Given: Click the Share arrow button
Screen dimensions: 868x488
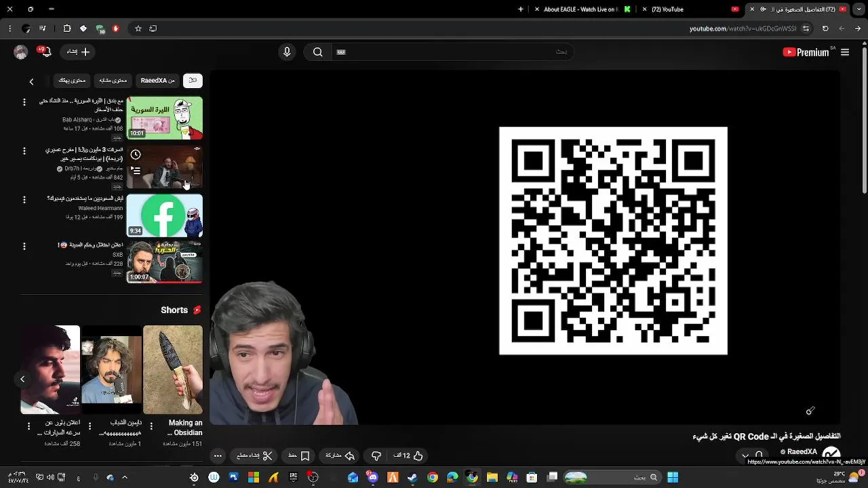Looking at the screenshot, I should (340, 455).
